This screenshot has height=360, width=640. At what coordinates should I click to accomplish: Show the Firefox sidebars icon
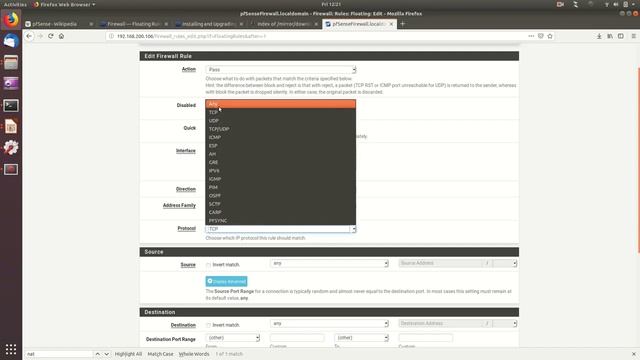coord(620,36)
